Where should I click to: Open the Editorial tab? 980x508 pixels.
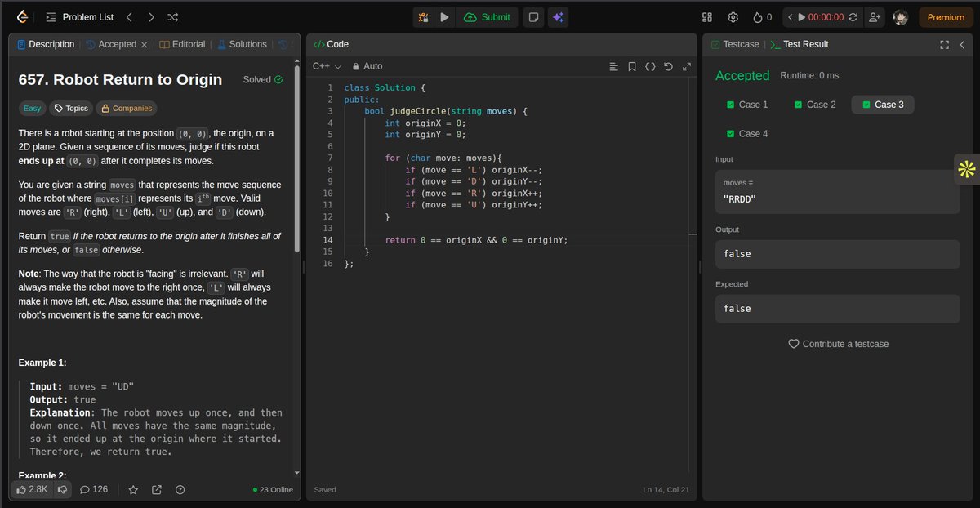(182, 44)
